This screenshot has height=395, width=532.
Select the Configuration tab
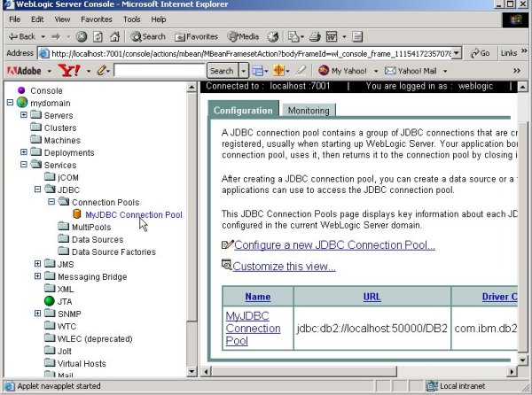pyautogui.click(x=243, y=110)
